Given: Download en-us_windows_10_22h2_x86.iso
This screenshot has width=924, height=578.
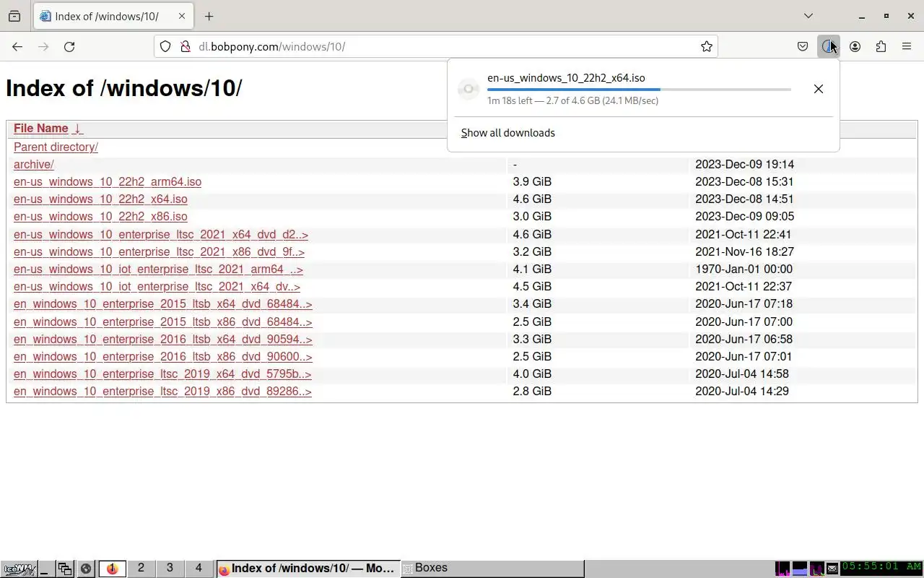Looking at the screenshot, I should (100, 217).
